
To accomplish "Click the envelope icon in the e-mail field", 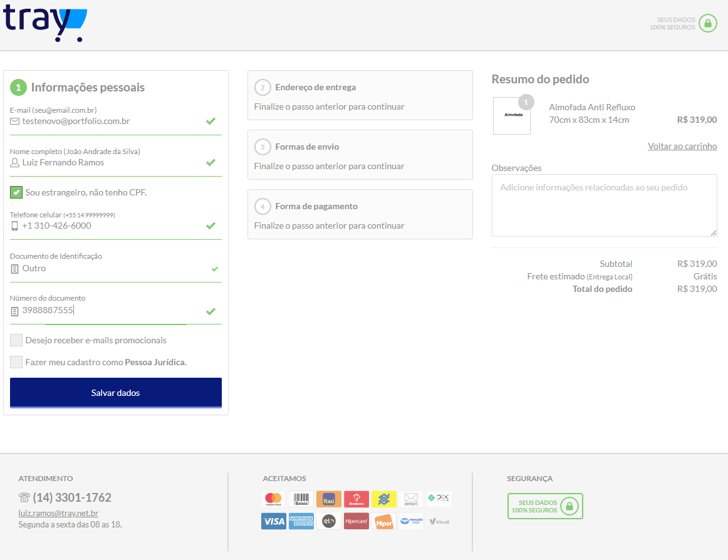I will point(15,121).
